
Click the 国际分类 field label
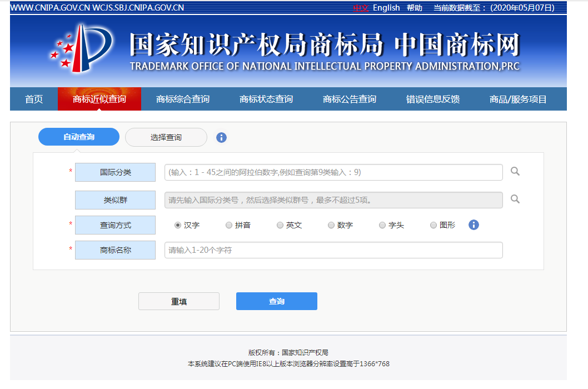115,172
